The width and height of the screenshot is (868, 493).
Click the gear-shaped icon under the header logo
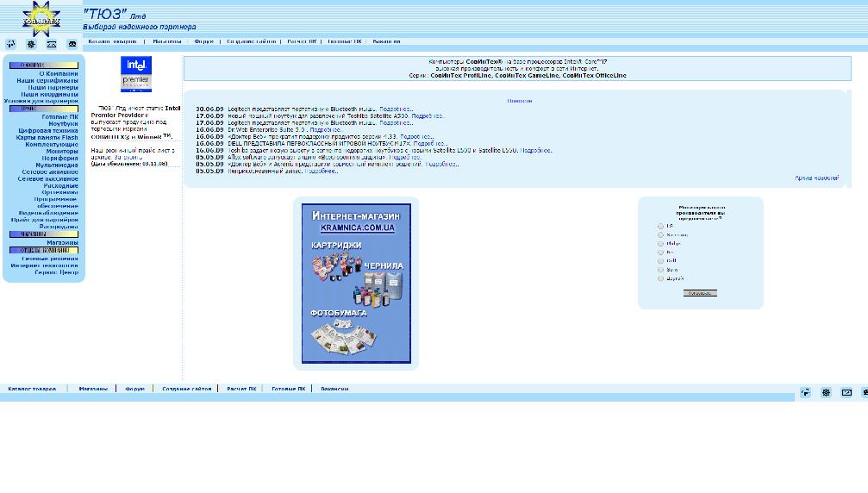coord(31,44)
